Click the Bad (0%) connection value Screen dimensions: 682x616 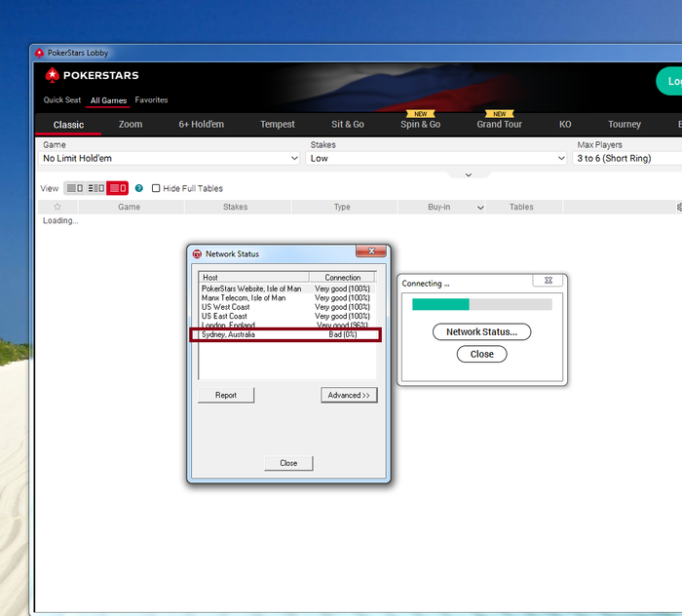tap(343, 334)
